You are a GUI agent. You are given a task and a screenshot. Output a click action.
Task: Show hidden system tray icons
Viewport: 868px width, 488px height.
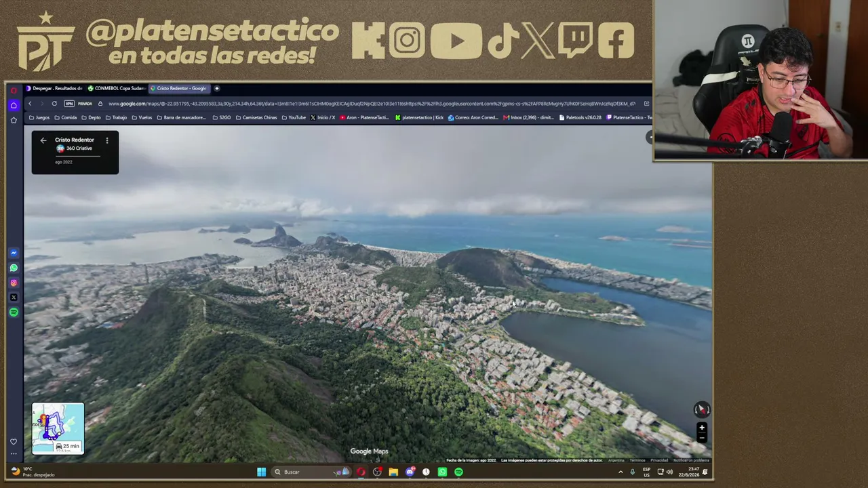pyautogui.click(x=620, y=472)
